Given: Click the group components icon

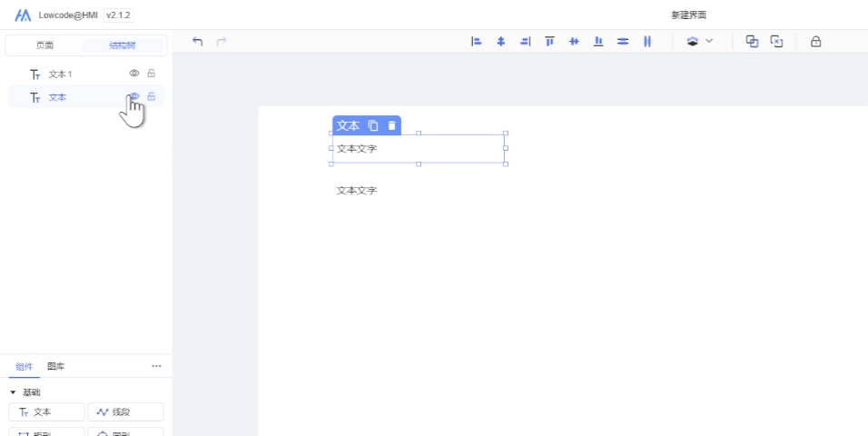Looking at the screenshot, I should tap(752, 42).
